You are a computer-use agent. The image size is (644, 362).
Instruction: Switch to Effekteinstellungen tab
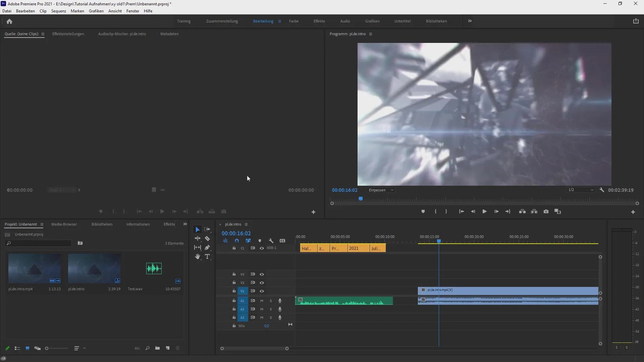pos(68,34)
